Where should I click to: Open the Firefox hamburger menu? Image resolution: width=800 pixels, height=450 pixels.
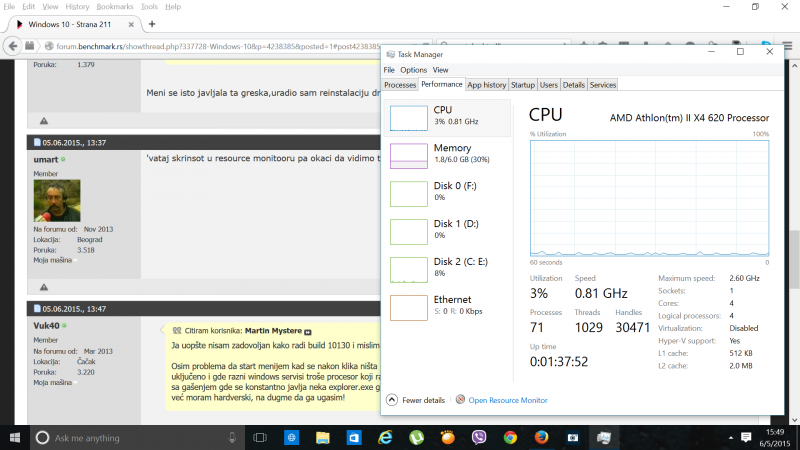[788, 46]
